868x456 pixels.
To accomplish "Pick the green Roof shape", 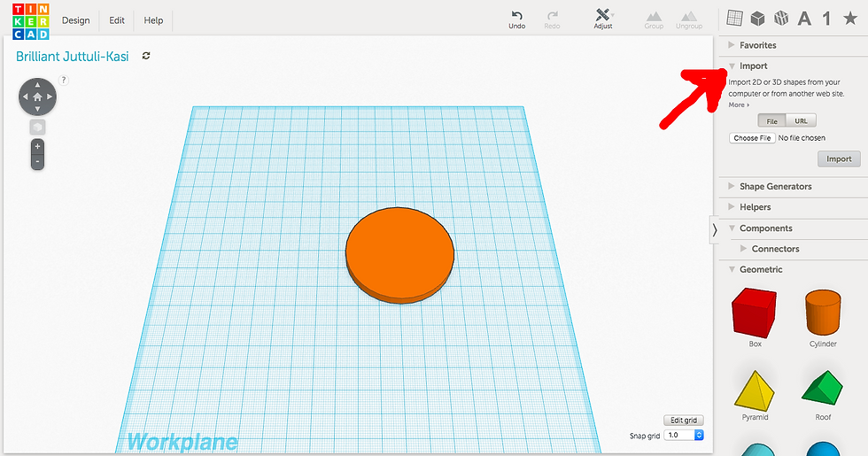I will pyautogui.click(x=822, y=388).
